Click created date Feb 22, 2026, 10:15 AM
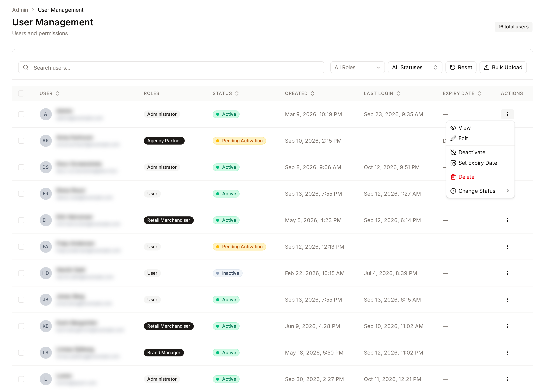545x392 pixels. [315, 273]
